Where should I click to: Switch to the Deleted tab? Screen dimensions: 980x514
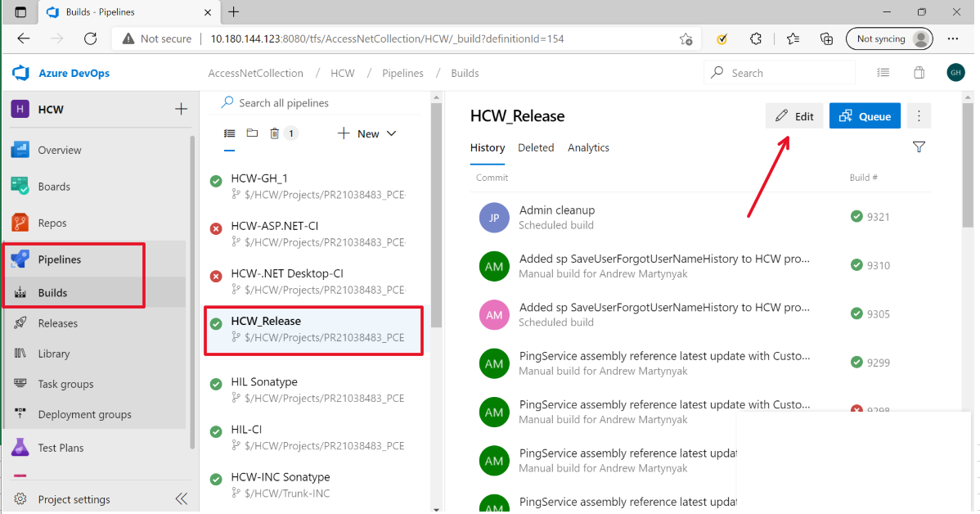pos(536,147)
